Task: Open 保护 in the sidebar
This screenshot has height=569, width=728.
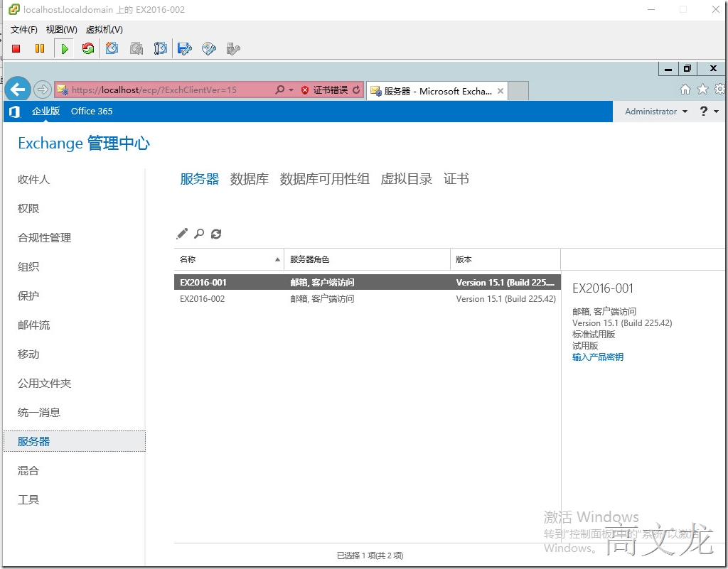Action: click(x=28, y=296)
